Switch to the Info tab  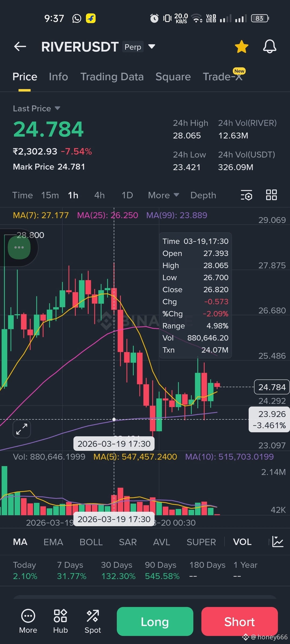point(58,77)
